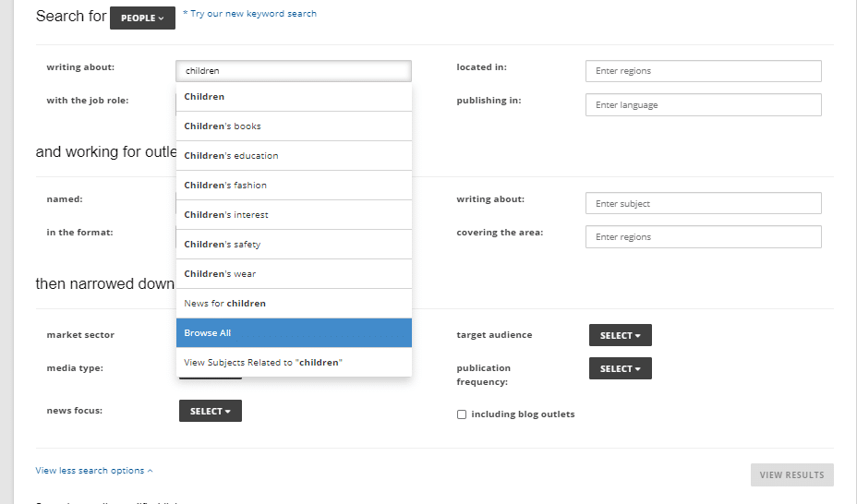
Task: Select 'Children's safety' from the dropdown
Action: pos(293,245)
